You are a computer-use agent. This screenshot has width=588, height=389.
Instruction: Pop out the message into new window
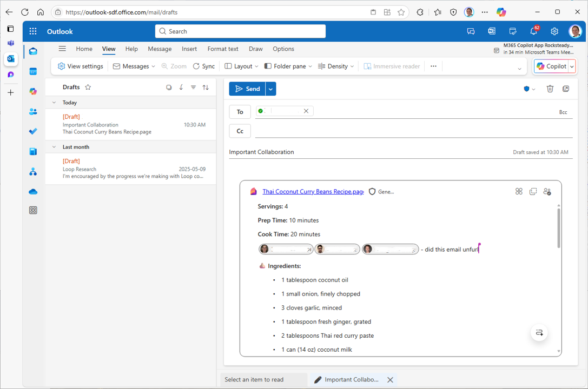click(566, 89)
